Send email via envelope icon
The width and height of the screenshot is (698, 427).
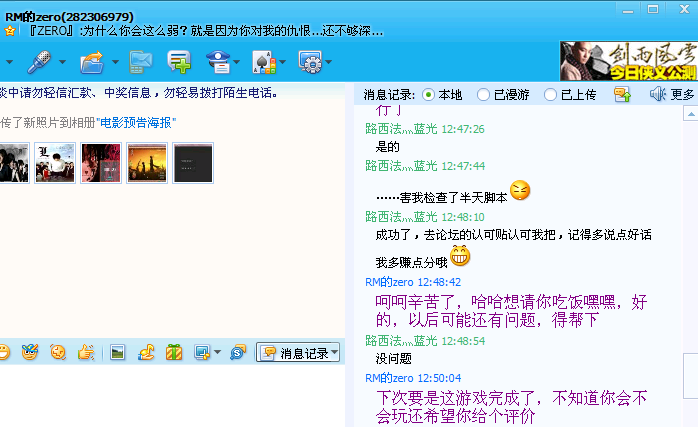(x=141, y=62)
